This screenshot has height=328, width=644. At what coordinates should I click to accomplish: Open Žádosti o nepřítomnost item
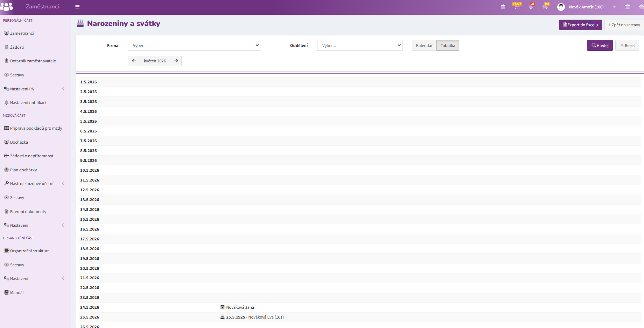pos(31,156)
